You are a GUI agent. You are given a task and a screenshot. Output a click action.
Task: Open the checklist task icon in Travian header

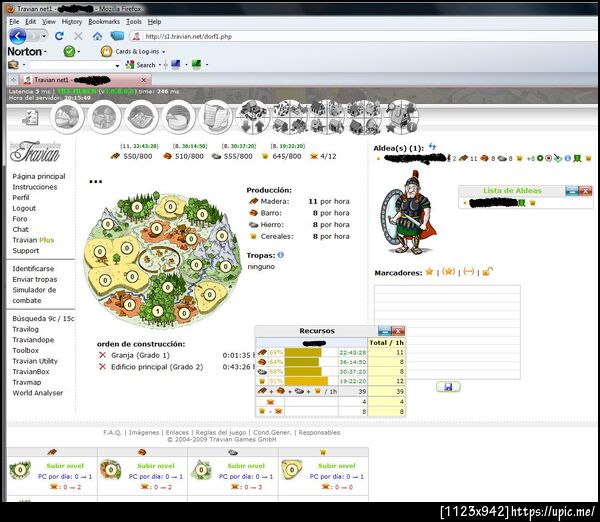(x=30, y=117)
